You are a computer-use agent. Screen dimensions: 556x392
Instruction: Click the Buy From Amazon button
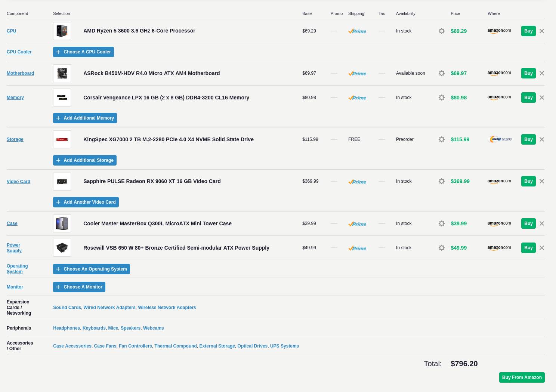[522, 377]
